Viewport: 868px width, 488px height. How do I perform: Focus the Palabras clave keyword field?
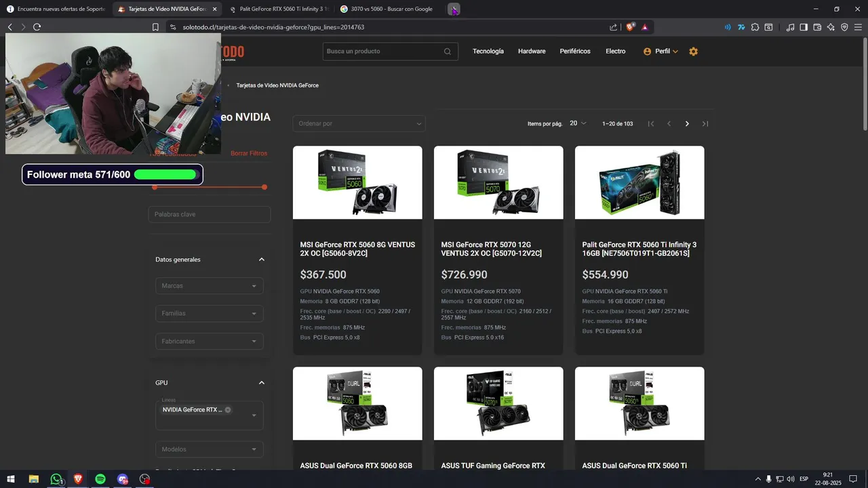point(209,214)
